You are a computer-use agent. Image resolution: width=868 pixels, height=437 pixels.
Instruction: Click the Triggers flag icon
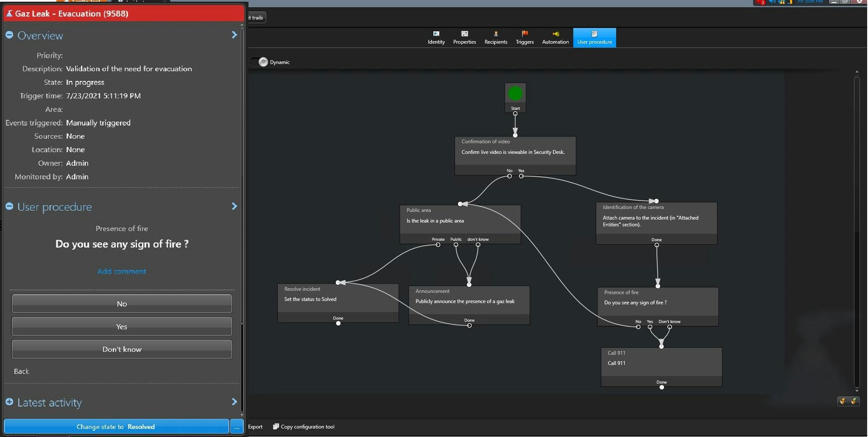pos(525,35)
